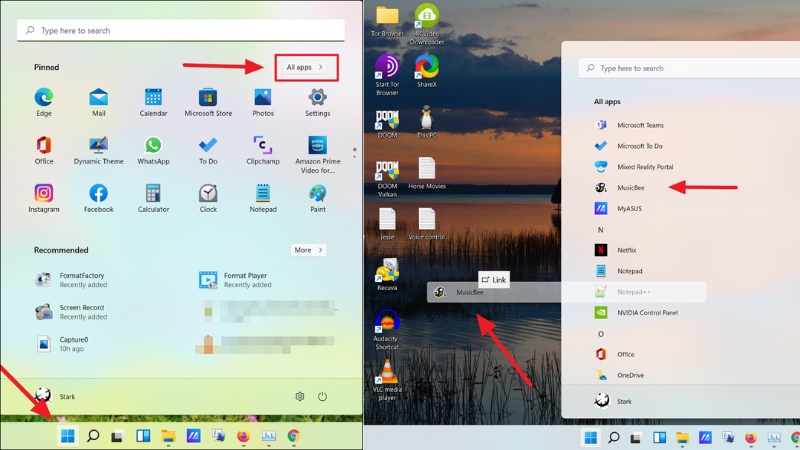Open WhatsApp from the Pinned section
This screenshot has width=800, height=450.
[153, 150]
